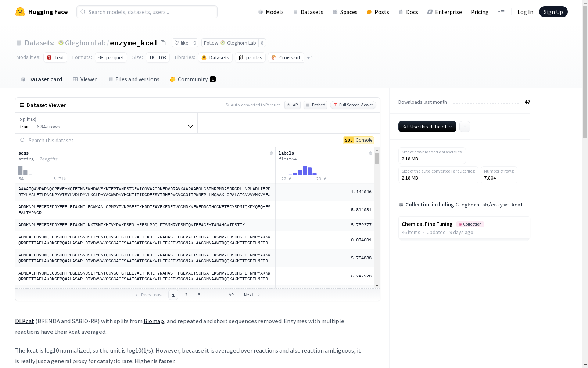Go to Spaces in the top navigation
Screen dimensions: 588x368
pos(345,12)
